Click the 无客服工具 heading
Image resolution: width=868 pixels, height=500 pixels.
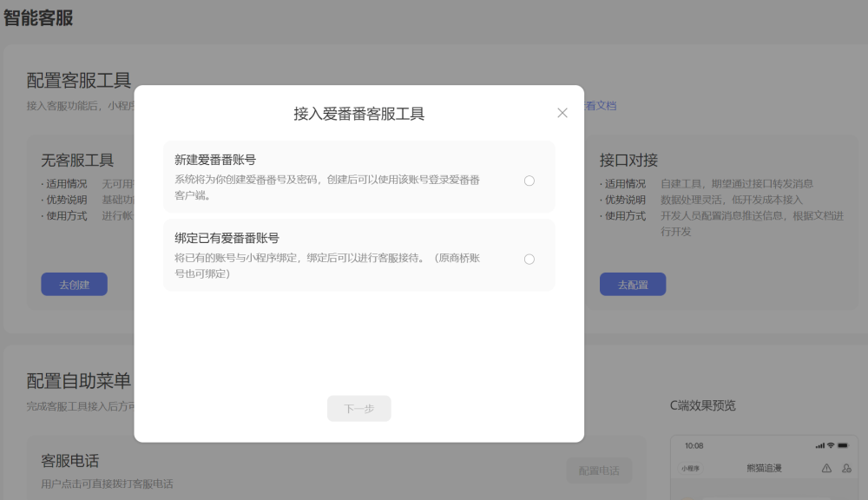(77, 160)
